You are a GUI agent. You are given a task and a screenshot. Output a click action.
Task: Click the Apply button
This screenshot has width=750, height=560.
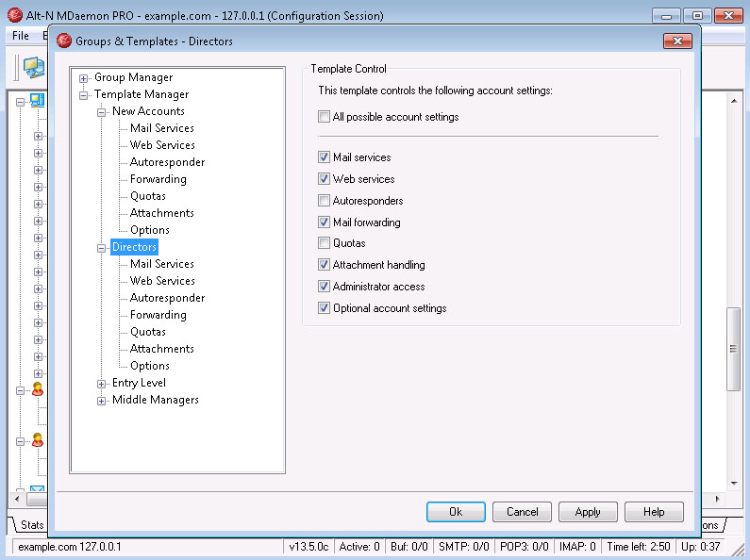pos(588,512)
